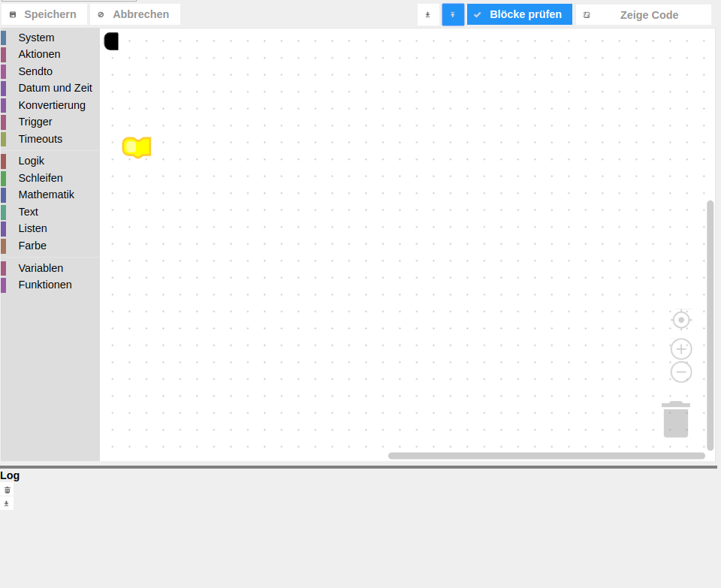Open the Sendto block category
Screen dimensions: 721x588
tap(50, 71)
